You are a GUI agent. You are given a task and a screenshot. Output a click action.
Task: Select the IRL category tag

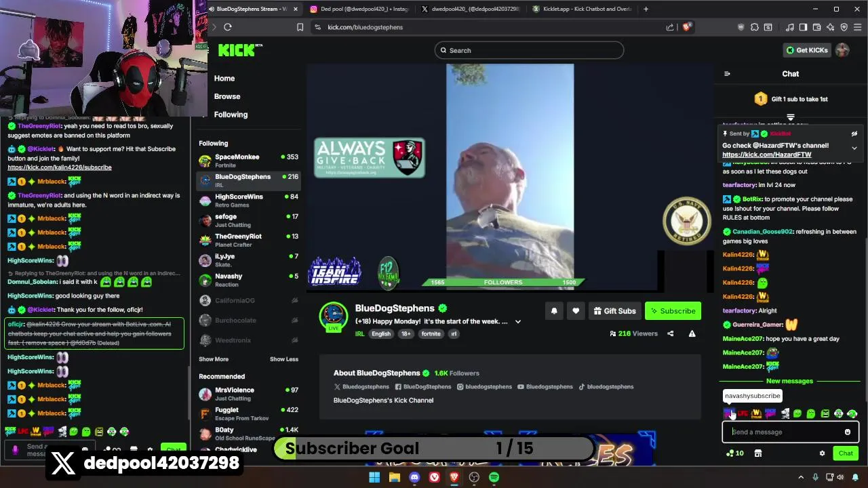359,333
